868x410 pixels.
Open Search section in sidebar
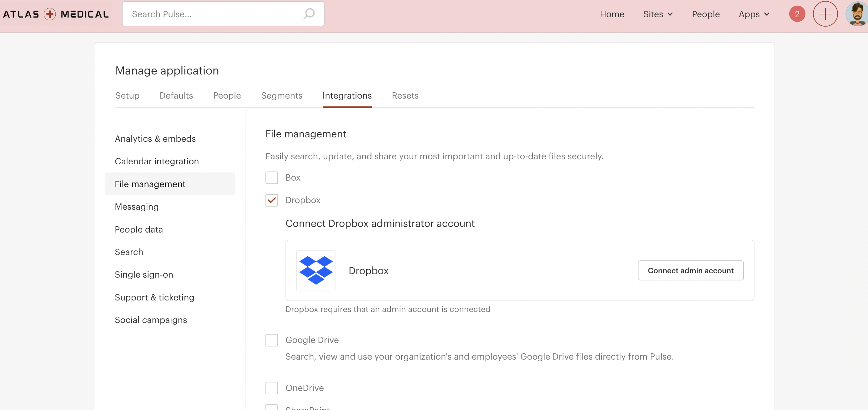(129, 252)
